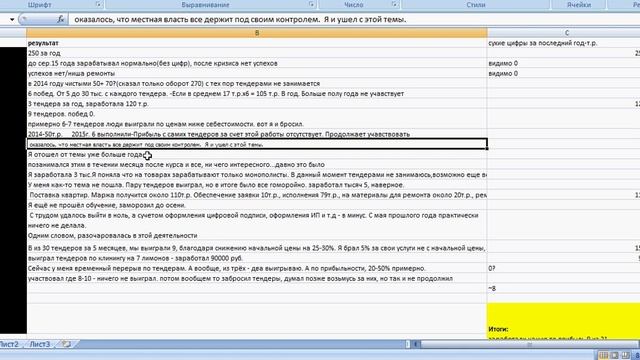Open the Шрифт group dialog launcher
This screenshot has width=640, height=360.
click(x=98, y=4)
